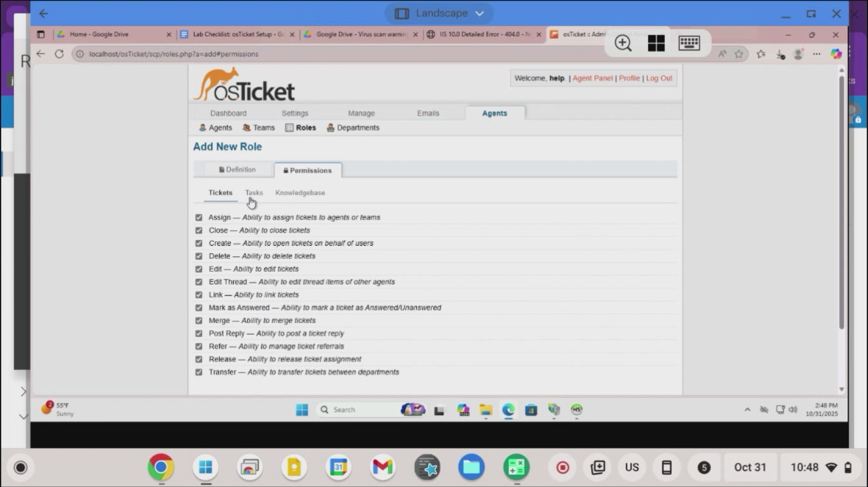Show hidden icons chevron in remote system tray

click(747, 410)
